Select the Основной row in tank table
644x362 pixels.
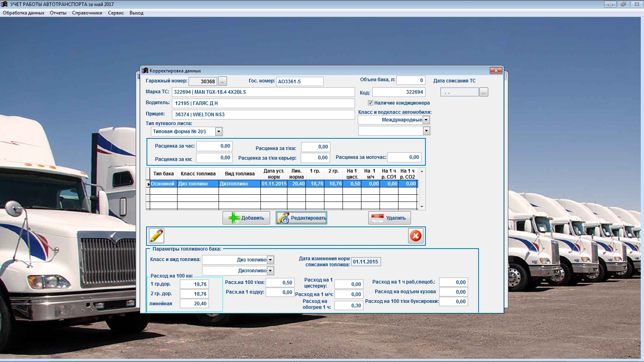(163, 184)
